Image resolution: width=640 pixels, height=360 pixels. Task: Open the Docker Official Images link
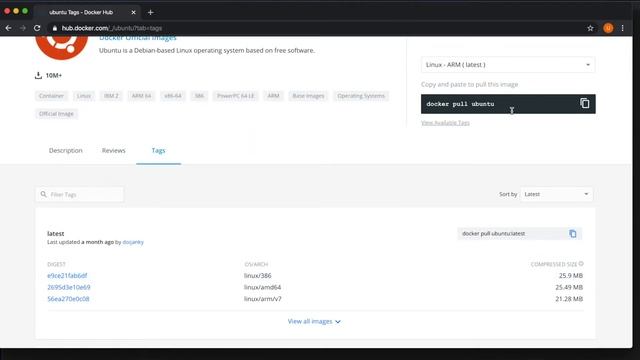click(x=138, y=38)
